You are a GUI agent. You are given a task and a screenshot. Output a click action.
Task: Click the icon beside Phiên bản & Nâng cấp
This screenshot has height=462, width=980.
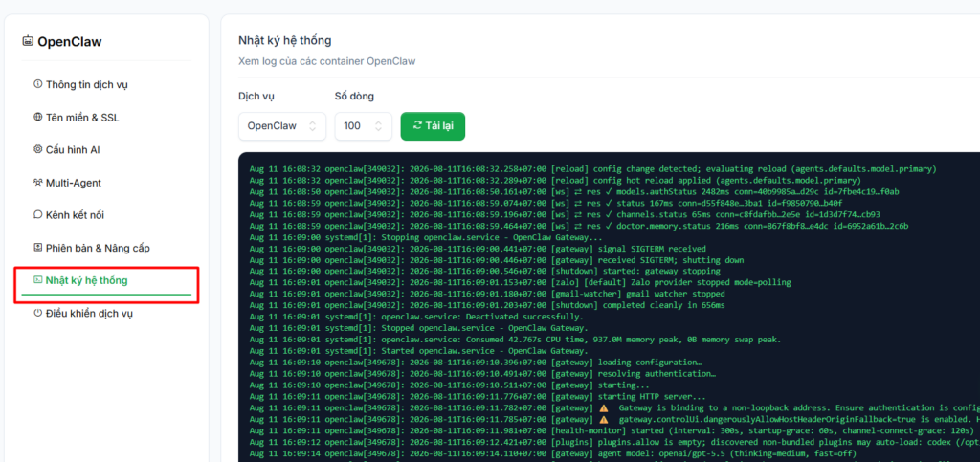tap(37, 248)
